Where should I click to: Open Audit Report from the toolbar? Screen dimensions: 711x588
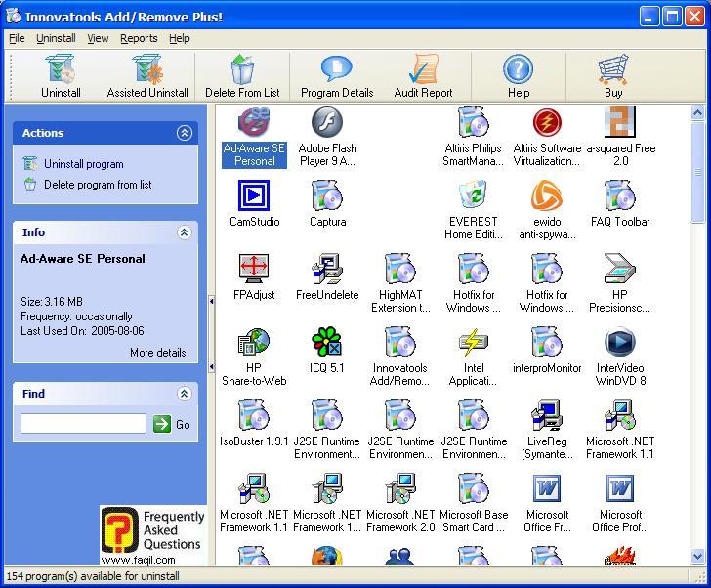click(423, 76)
